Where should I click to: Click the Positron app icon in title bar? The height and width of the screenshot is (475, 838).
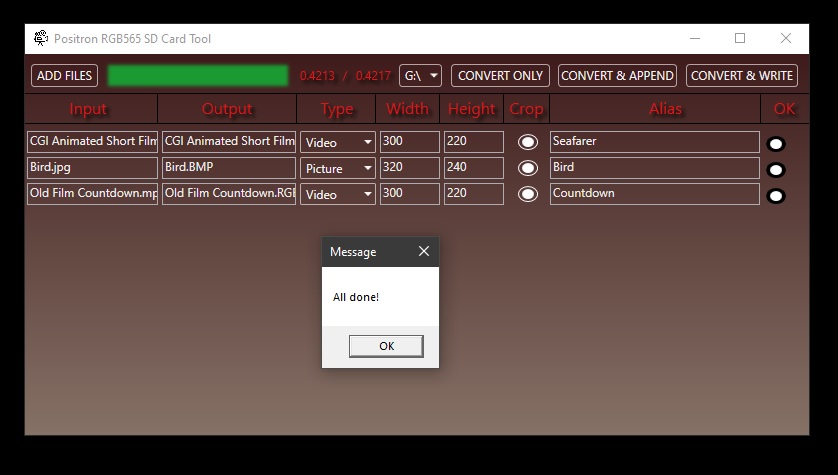pyautogui.click(x=41, y=38)
